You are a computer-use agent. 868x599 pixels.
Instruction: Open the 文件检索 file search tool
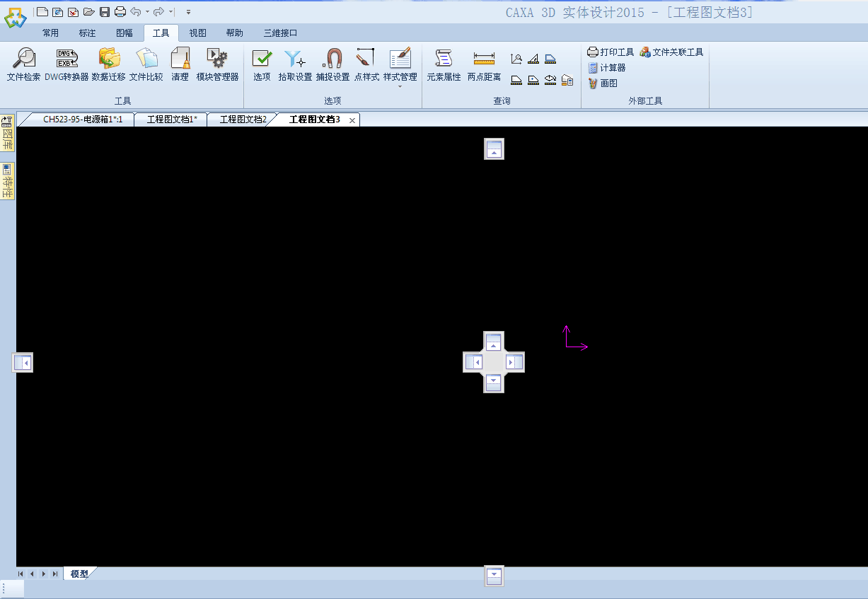[23, 64]
